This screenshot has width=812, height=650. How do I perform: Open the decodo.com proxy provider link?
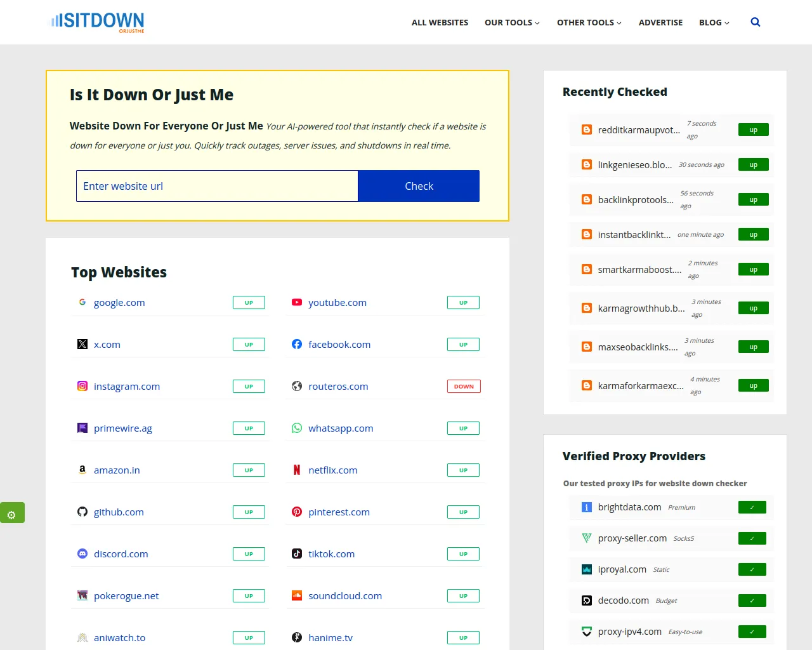coord(624,600)
